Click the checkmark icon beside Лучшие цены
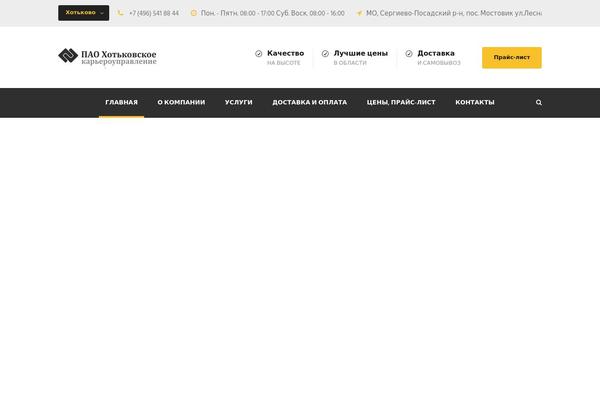The width and height of the screenshot is (600, 400). tap(325, 54)
